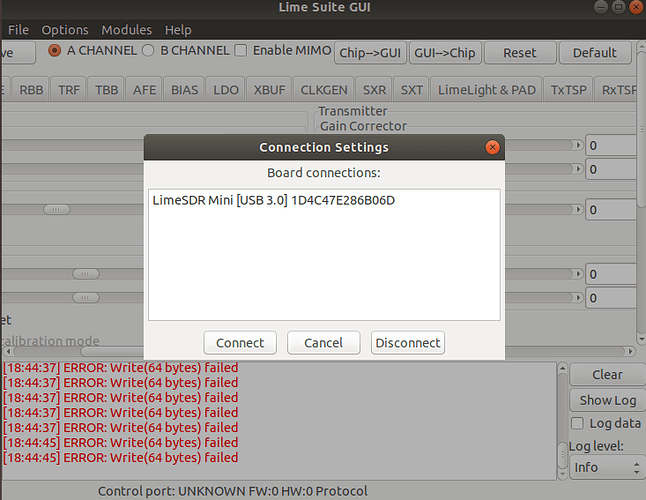
Task: Switch to the RBB tab
Action: [31, 89]
